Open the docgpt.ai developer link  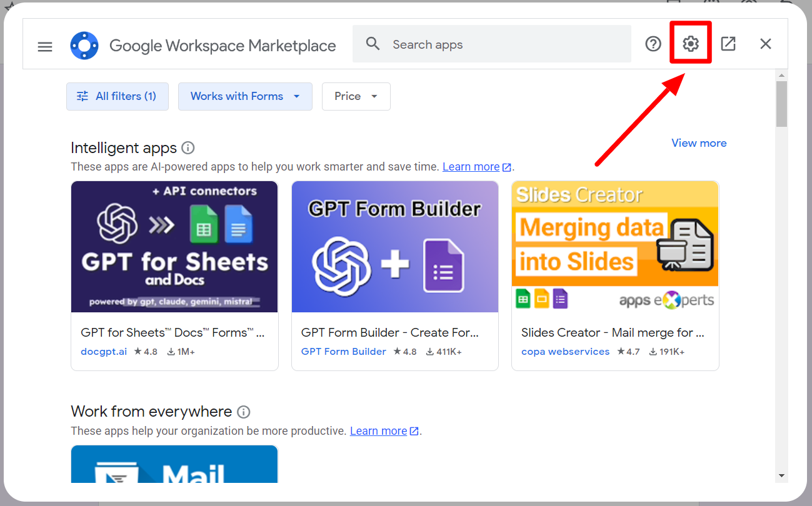(104, 352)
